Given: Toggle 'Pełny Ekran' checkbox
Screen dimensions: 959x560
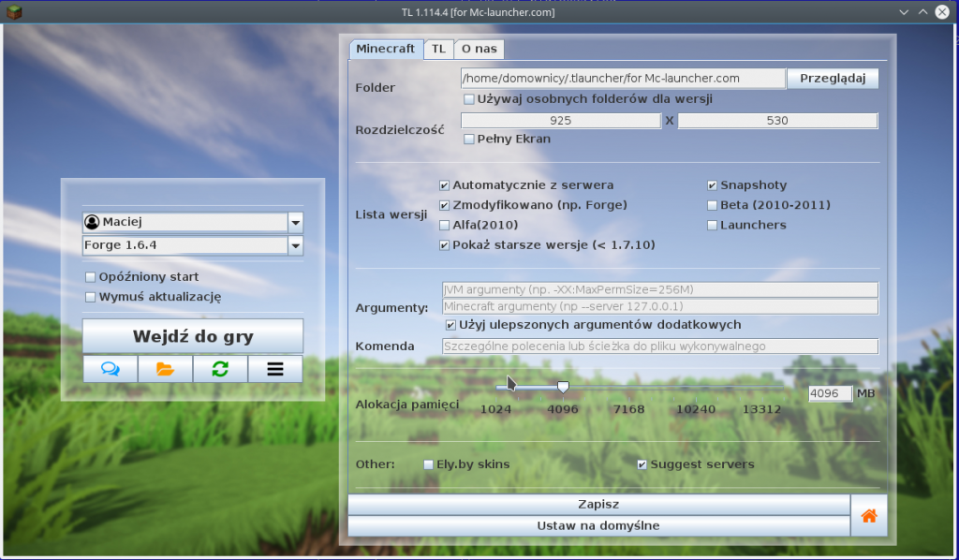Looking at the screenshot, I should [469, 140].
